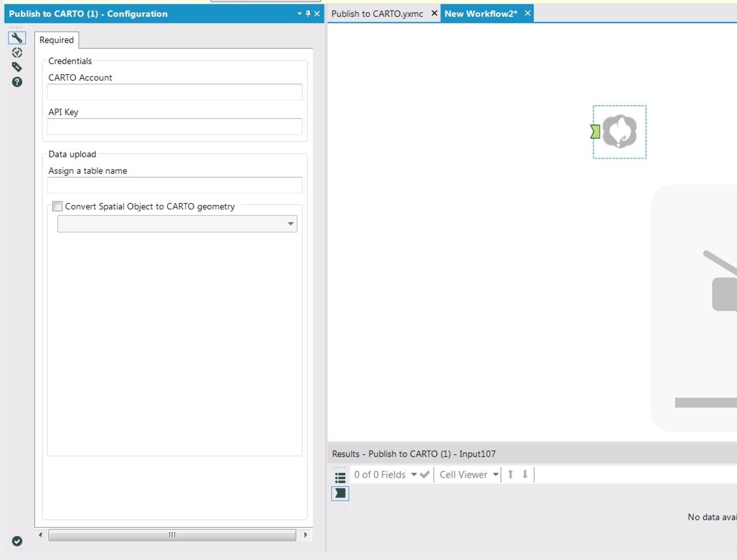This screenshot has height=560, width=737.
Task: Click the scroll right arrow in Configuration
Action: click(305, 535)
